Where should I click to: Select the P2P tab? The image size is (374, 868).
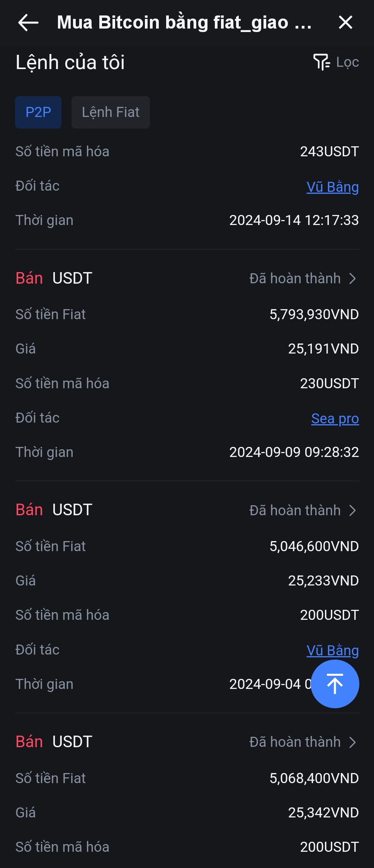click(38, 112)
